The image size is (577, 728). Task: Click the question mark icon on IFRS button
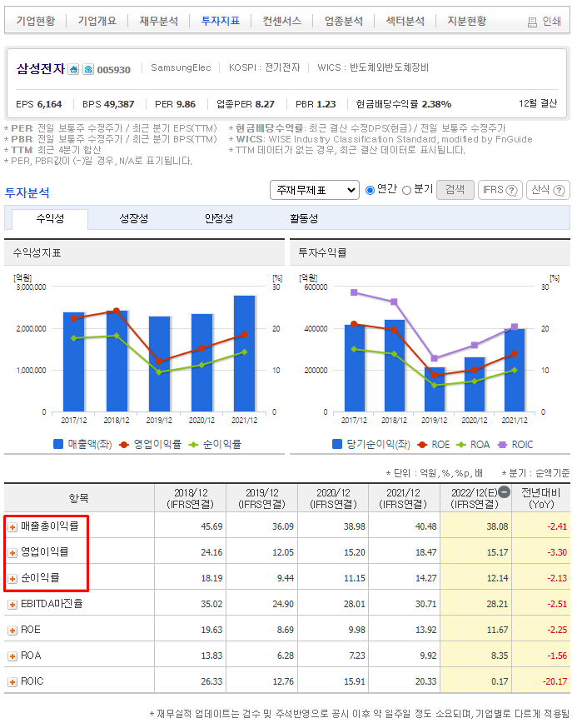[x=511, y=191]
